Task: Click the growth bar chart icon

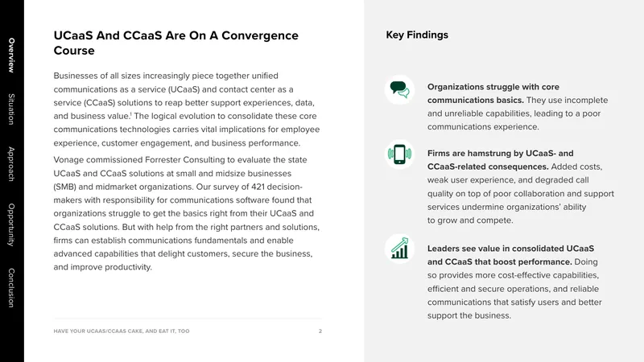Action: [x=399, y=249]
